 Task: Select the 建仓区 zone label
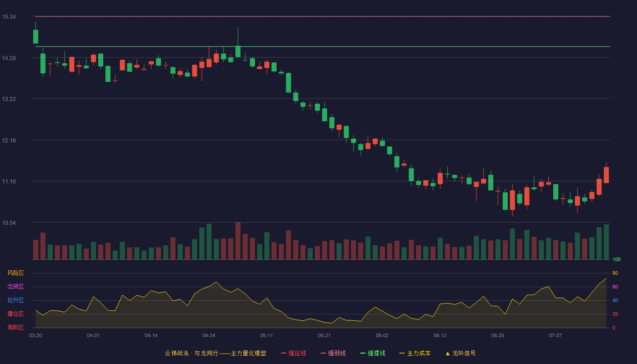(x=15, y=314)
